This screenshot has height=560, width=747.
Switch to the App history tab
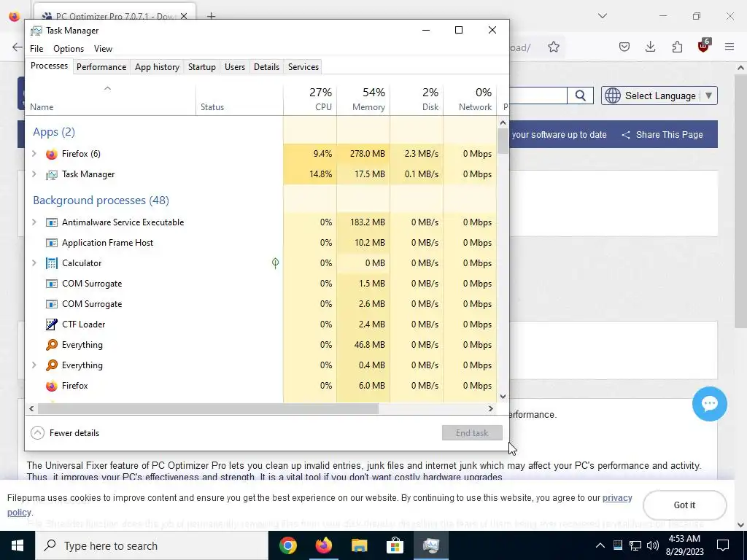tap(158, 66)
